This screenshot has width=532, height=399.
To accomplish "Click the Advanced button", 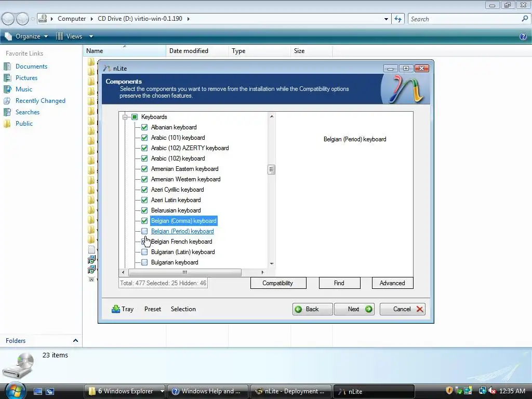I will (x=393, y=283).
